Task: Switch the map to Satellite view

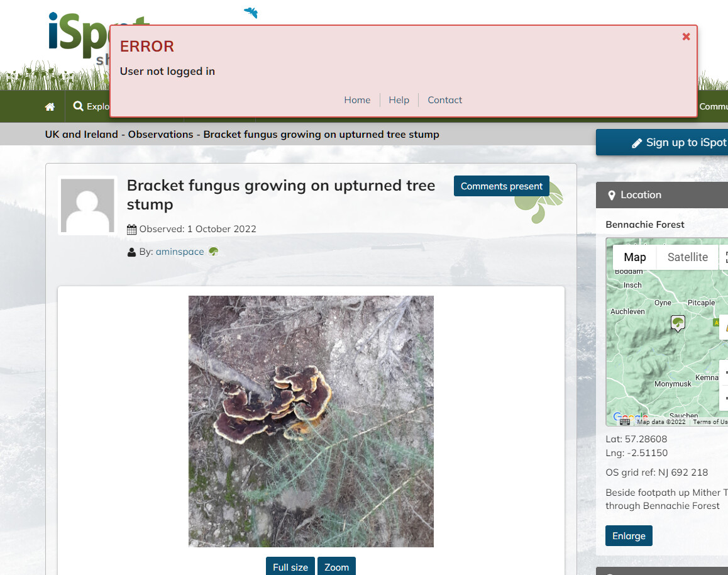Action: pos(687,257)
